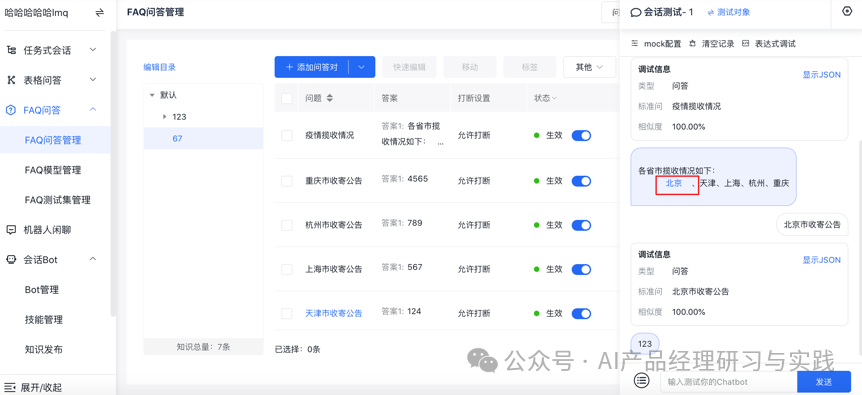Click the 编辑目录 link
The height and width of the screenshot is (395, 862).
click(159, 67)
